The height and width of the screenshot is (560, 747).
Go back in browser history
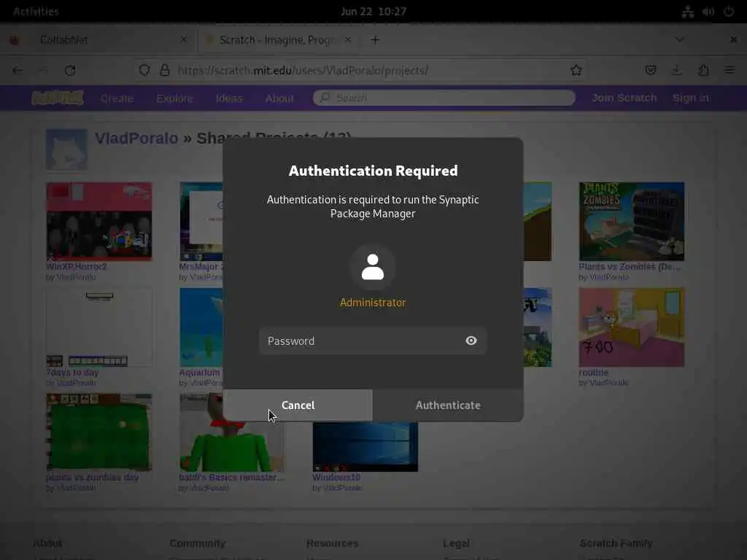pyautogui.click(x=18, y=71)
